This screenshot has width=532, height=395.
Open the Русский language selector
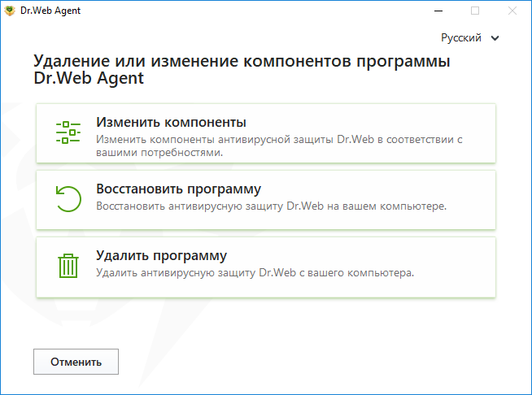469,37
